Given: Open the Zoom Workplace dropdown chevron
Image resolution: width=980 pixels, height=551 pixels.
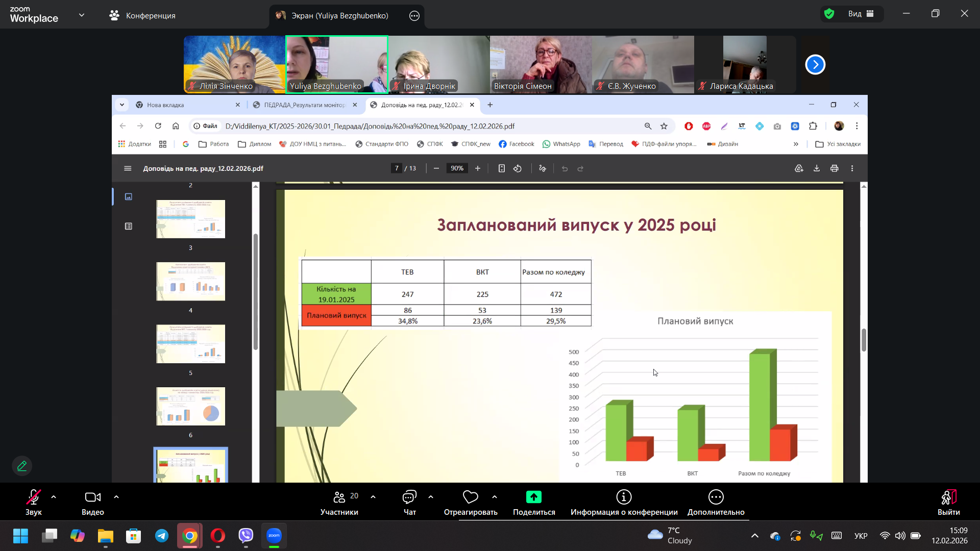Looking at the screenshot, I should [x=82, y=15].
